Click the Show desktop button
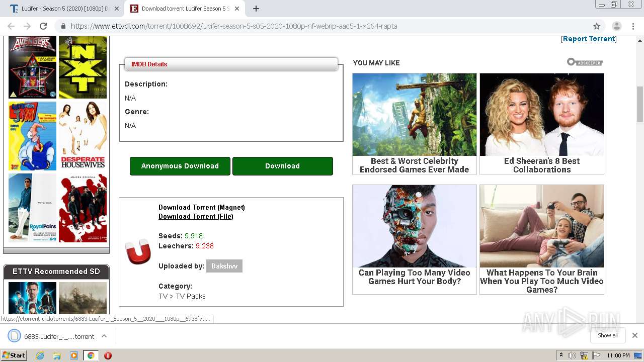The height and width of the screenshot is (362, 644). (x=639, y=355)
